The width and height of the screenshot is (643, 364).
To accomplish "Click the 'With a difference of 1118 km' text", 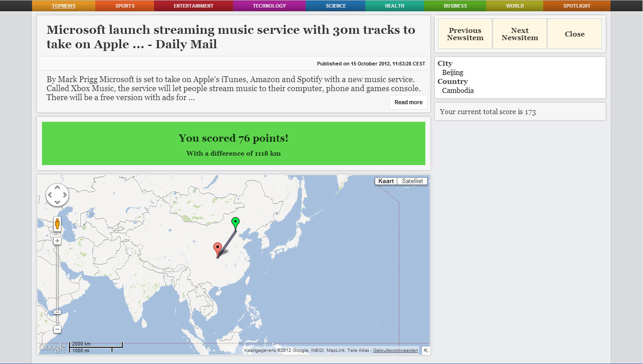I will pyautogui.click(x=233, y=153).
